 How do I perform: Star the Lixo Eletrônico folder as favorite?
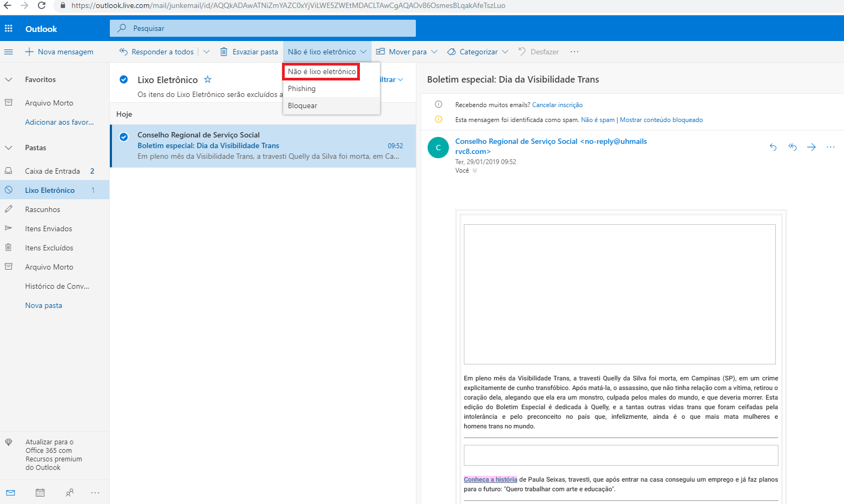pyautogui.click(x=208, y=79)
